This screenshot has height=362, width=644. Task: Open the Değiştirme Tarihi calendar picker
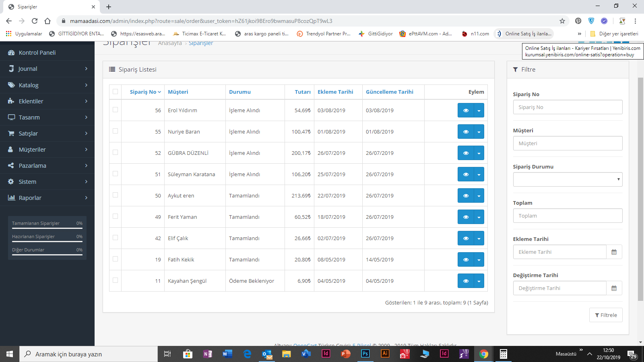(x=614, y=288)
